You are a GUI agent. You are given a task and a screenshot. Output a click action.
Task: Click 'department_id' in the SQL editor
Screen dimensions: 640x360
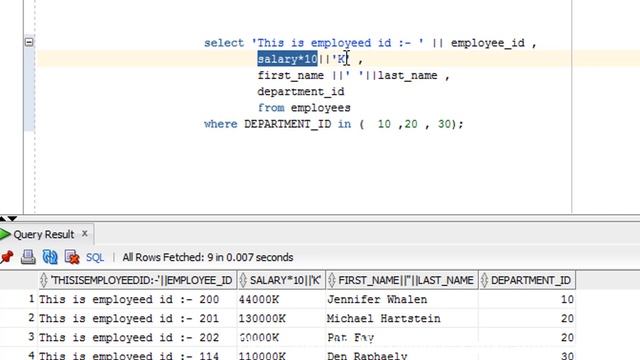[x=301, y=91]
